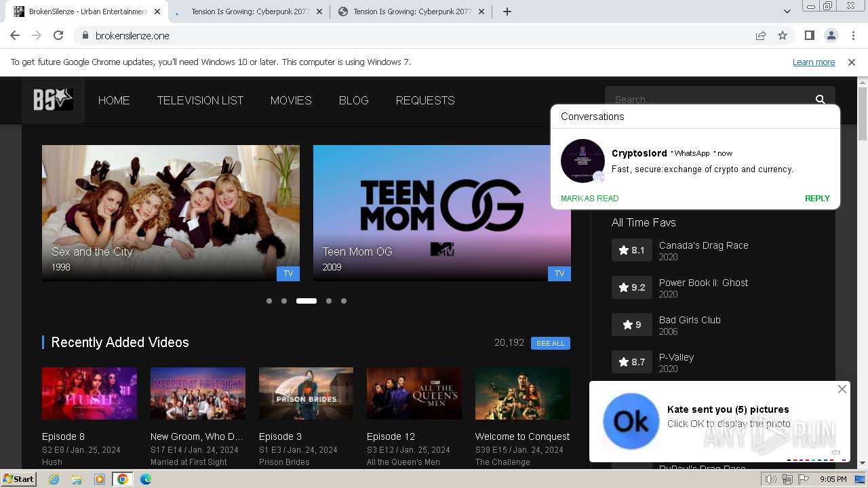Open the tab search dropdown arrow
The height and width of the screenshot is (488, 868).
click(787, 12)
